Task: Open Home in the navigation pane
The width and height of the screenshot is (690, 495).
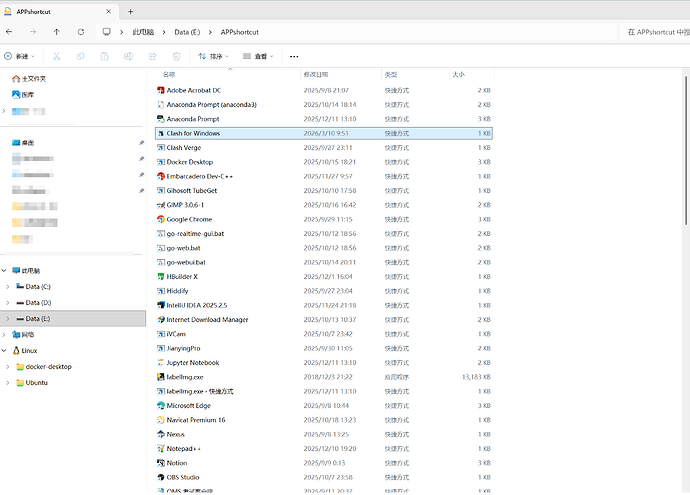Action: click(29, 79)
